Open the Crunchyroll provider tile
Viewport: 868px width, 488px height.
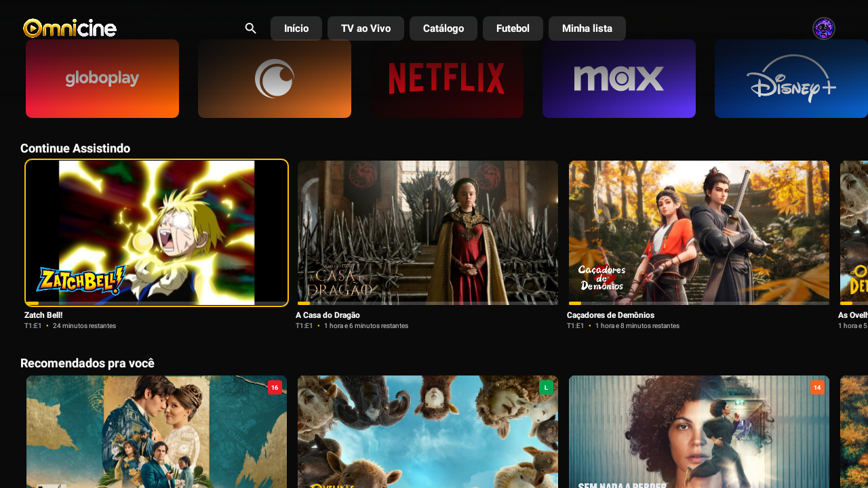[x=275, y=79]
